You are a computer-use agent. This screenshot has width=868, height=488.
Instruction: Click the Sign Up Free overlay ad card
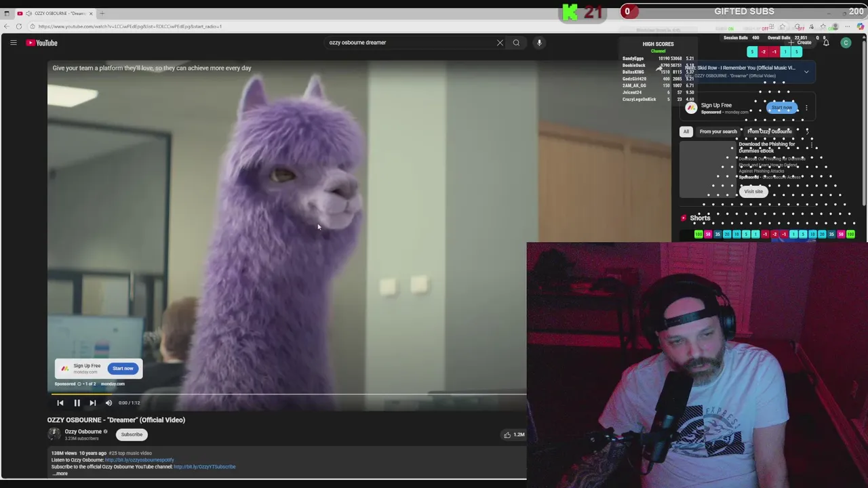click(98, 369)
